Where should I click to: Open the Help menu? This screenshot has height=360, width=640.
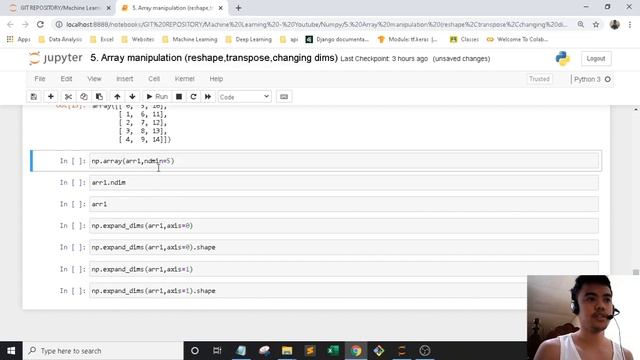point(216,79)
